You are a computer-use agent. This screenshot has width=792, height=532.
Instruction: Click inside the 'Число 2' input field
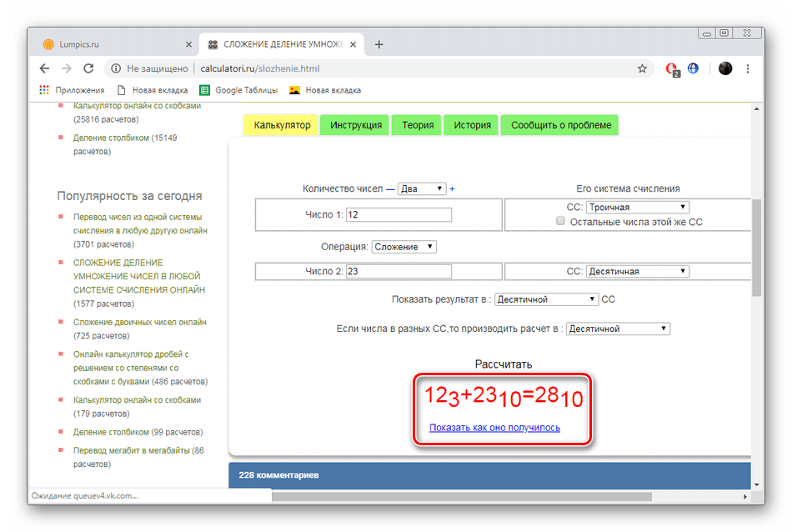coord(399,270)
